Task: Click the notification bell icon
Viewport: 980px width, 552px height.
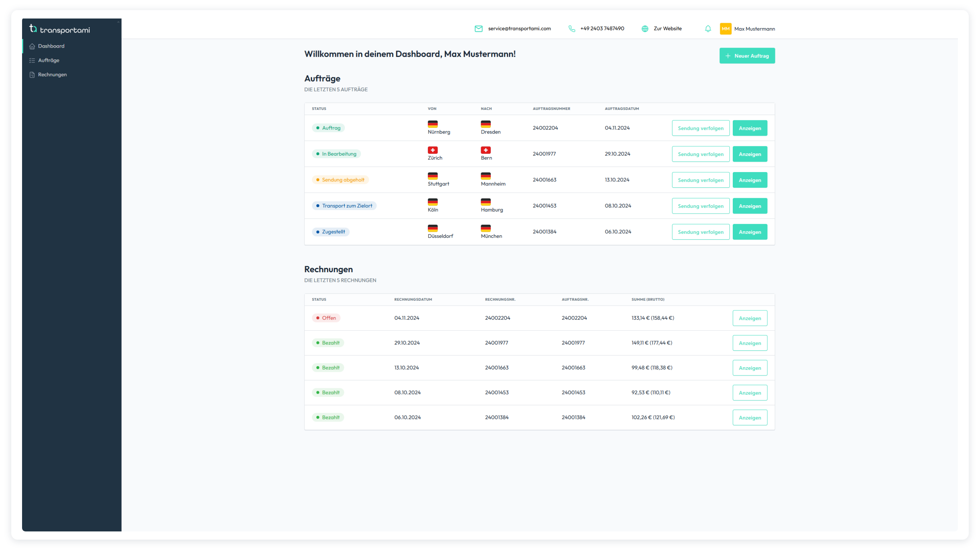Action: [x=708, y=29]
